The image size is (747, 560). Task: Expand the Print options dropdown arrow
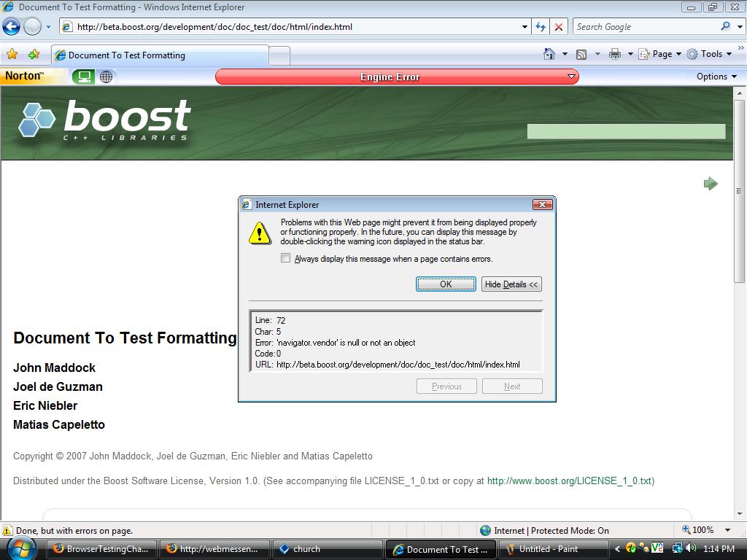[x=630, y=54]
